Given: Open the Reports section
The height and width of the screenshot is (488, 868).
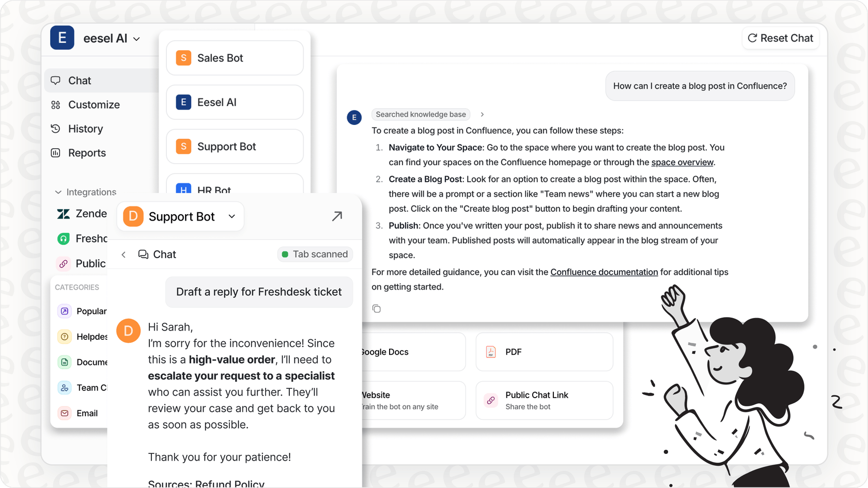Looking at the screenshot, I should (x=87, y=153).
